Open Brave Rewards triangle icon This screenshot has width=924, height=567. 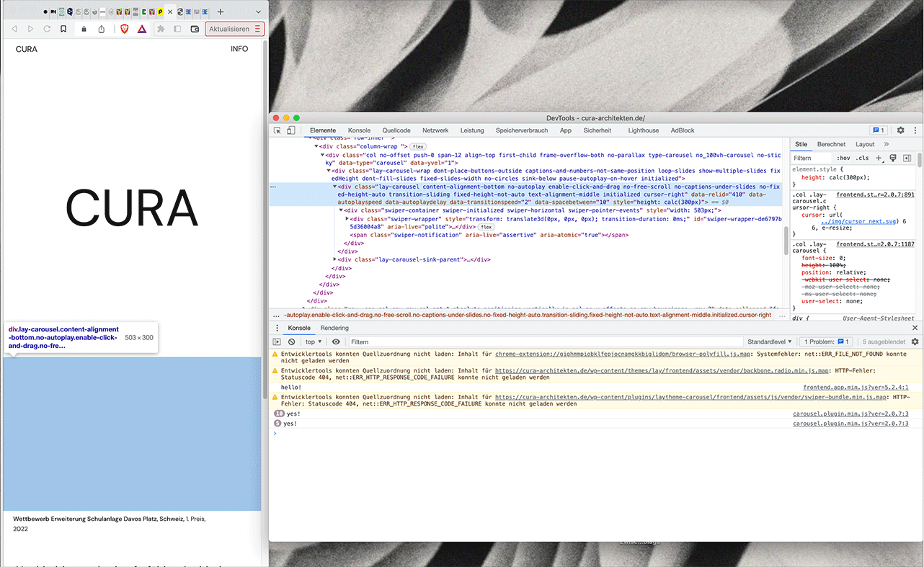pyautogui.click(x=142, y=29)
